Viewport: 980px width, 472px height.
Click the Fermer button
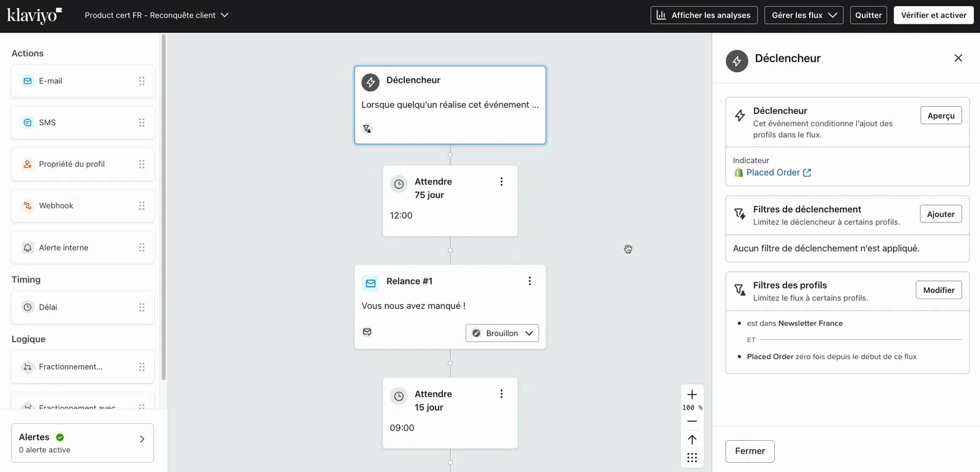tap(750, 451)
